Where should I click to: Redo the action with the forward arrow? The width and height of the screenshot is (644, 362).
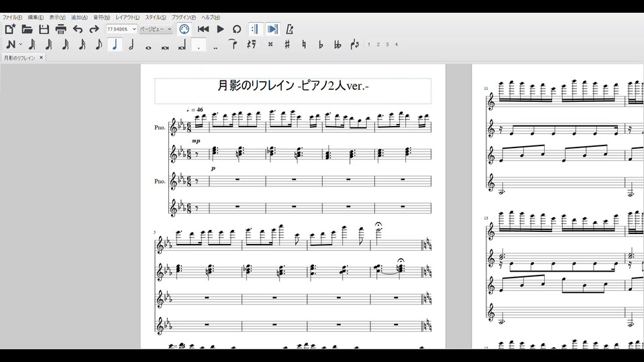94,29
